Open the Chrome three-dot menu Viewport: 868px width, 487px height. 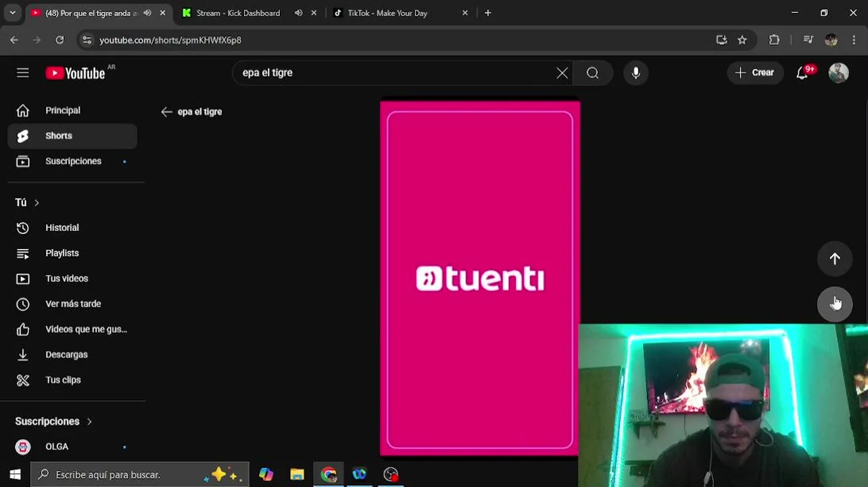coord(854,40)
